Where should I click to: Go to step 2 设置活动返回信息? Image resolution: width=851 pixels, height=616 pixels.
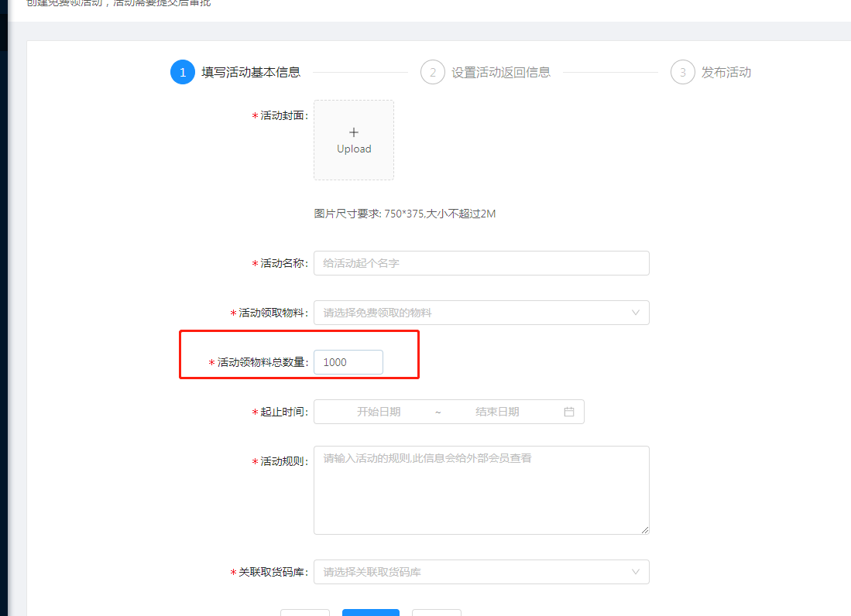click(486, 72)
